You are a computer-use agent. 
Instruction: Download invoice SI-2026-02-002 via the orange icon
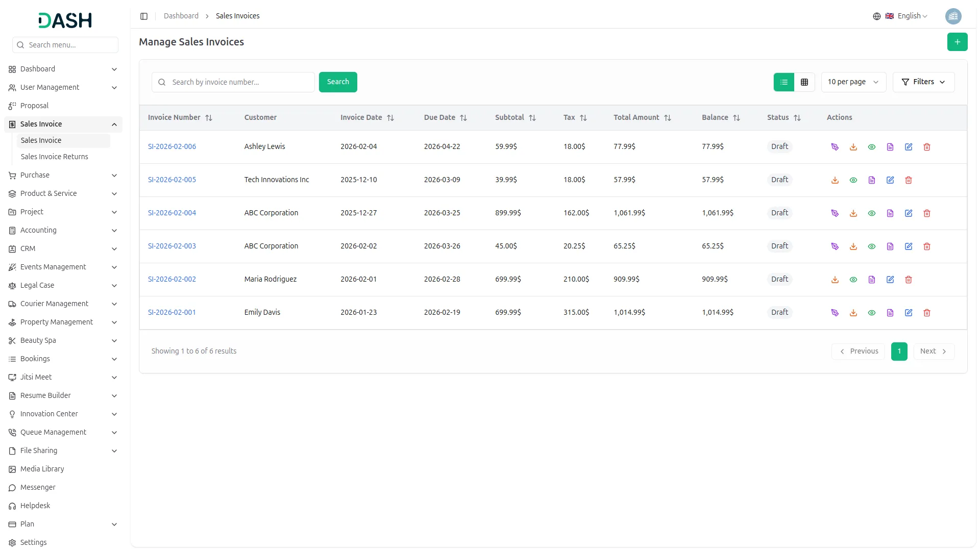(x=835, y=280)
